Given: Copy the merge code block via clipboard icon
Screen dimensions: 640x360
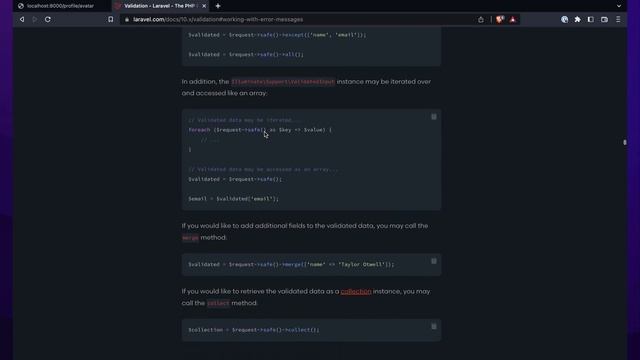Looking at the screenshot, I should [434, 261].
